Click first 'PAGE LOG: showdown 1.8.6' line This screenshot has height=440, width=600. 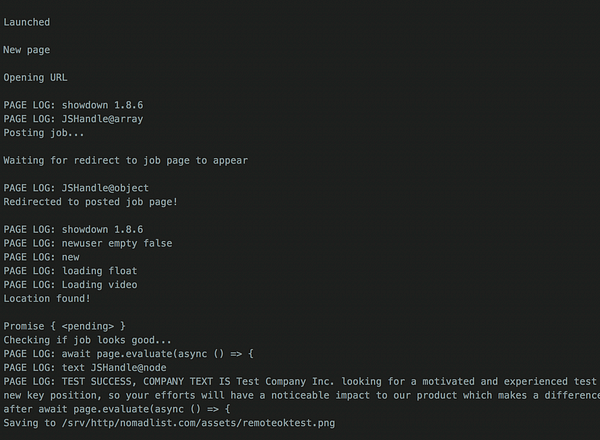tap(73, 105)
